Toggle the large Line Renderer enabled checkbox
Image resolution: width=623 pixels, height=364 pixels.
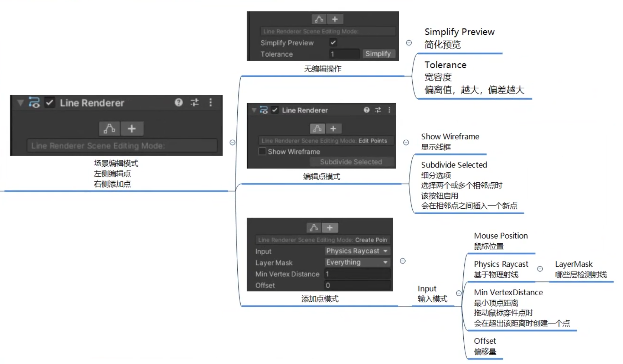[50, 103]
